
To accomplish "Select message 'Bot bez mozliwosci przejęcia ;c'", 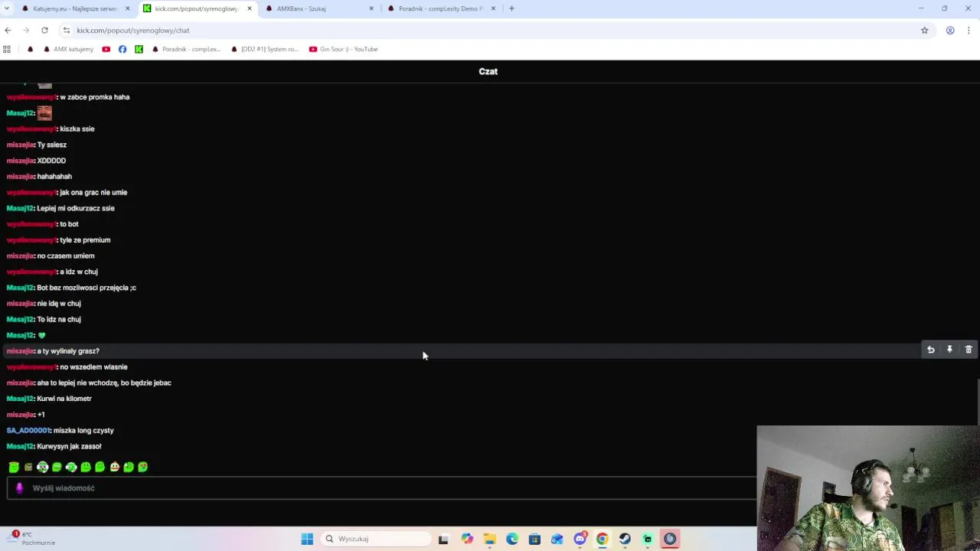I will (x=87, y=288).
